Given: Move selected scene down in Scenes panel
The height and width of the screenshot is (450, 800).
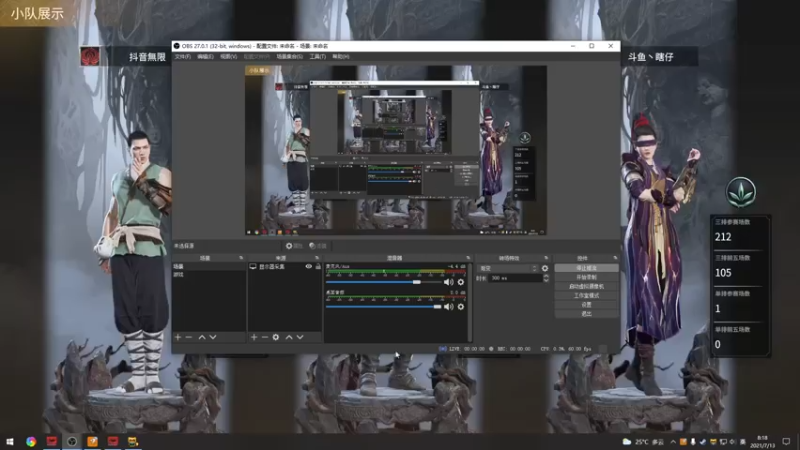Looking at the screenshot, I should point(213,337).
